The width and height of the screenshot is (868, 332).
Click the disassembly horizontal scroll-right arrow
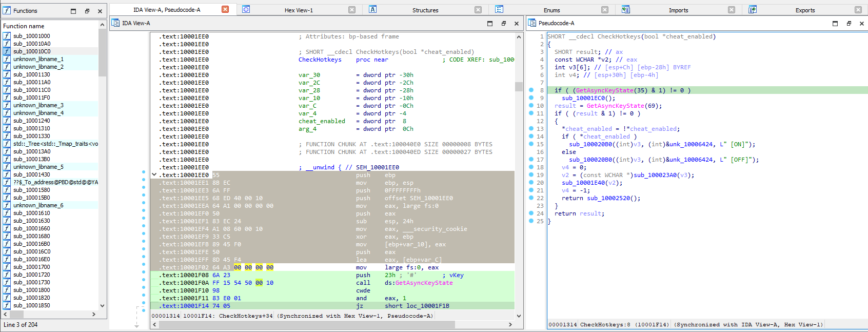[x=510, y=324]
